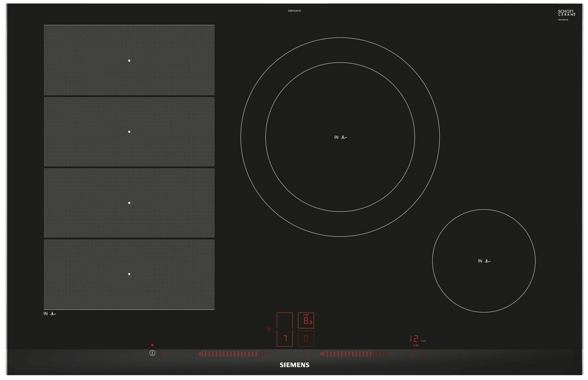Tap the SCHOTT CERAN logo
588x380 pixels.
[x=567, y=13]
